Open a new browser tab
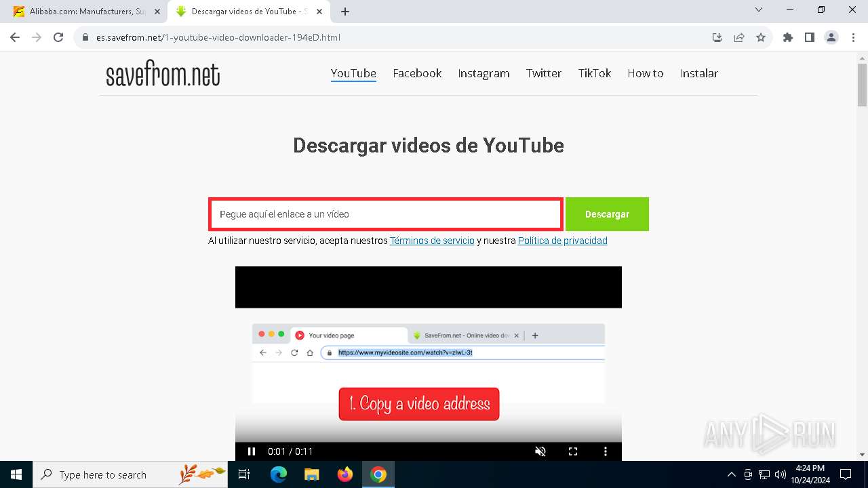868x488 pixels. [x=345, y=12]
